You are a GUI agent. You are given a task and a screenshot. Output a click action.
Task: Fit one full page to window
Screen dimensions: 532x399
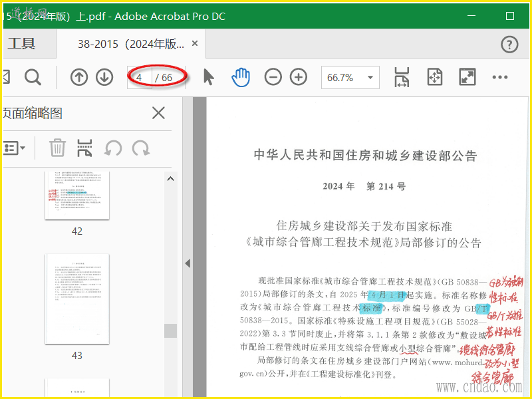coord(435,77)
